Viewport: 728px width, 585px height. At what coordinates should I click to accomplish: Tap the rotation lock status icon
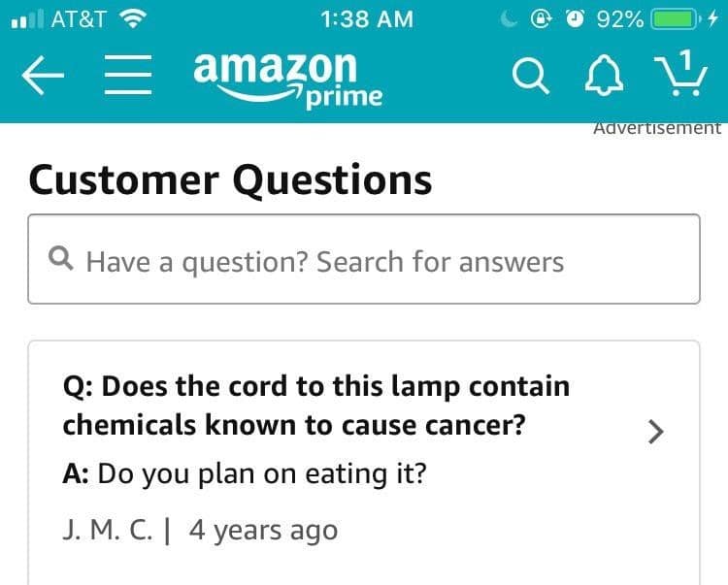[543, 18]
